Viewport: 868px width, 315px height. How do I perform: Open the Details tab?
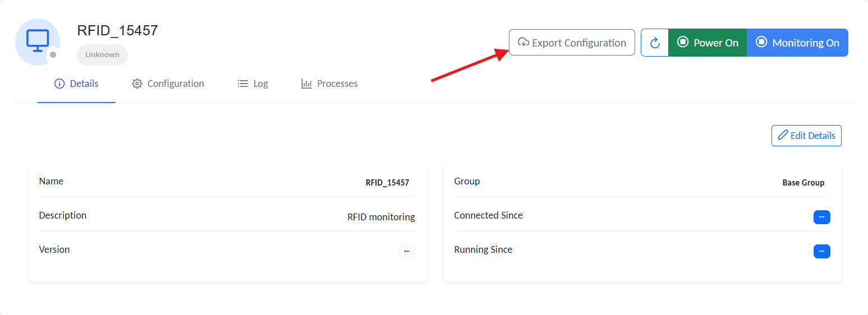pos(76,84)
